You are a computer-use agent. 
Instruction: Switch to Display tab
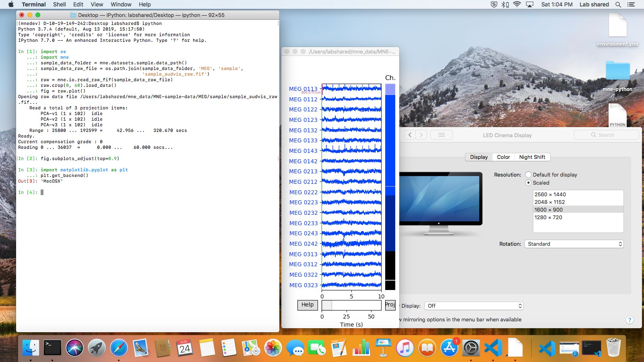coord(479,157)
